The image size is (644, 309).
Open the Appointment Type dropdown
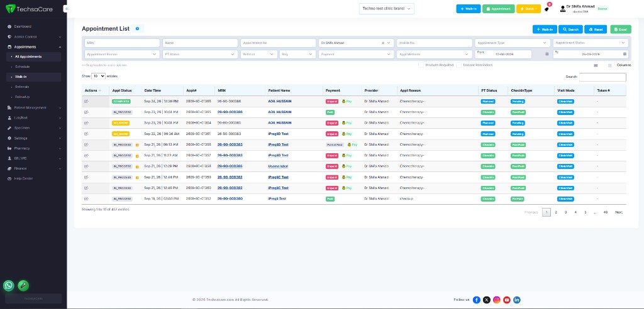point(513,43)
